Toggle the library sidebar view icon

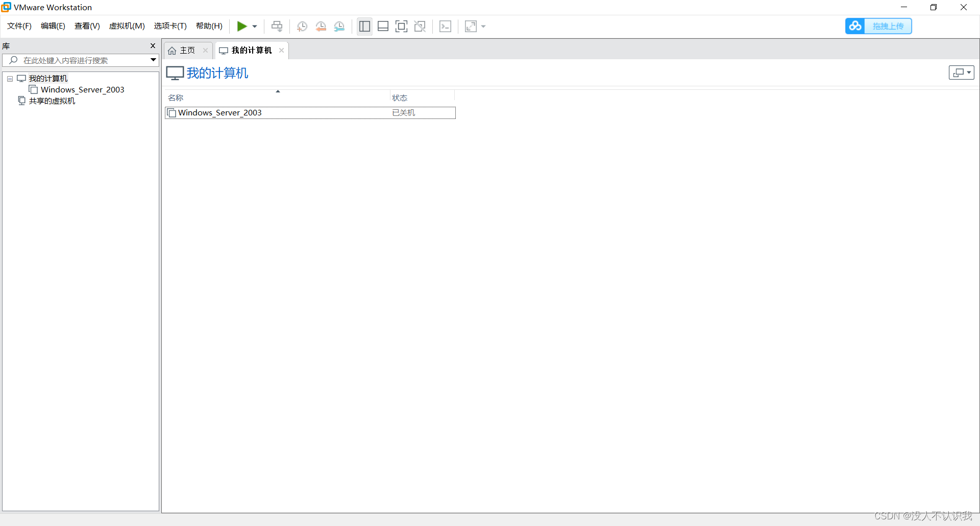tap(364, 27)
